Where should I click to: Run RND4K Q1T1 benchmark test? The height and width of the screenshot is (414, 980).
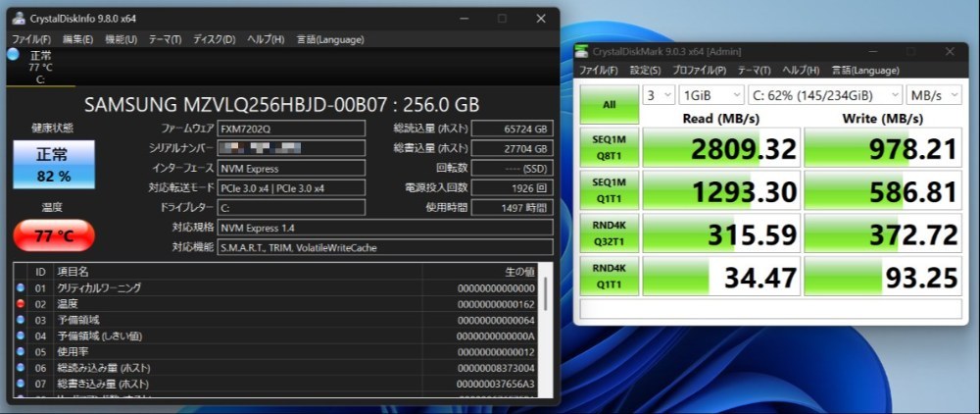click(x=610, y=276)
